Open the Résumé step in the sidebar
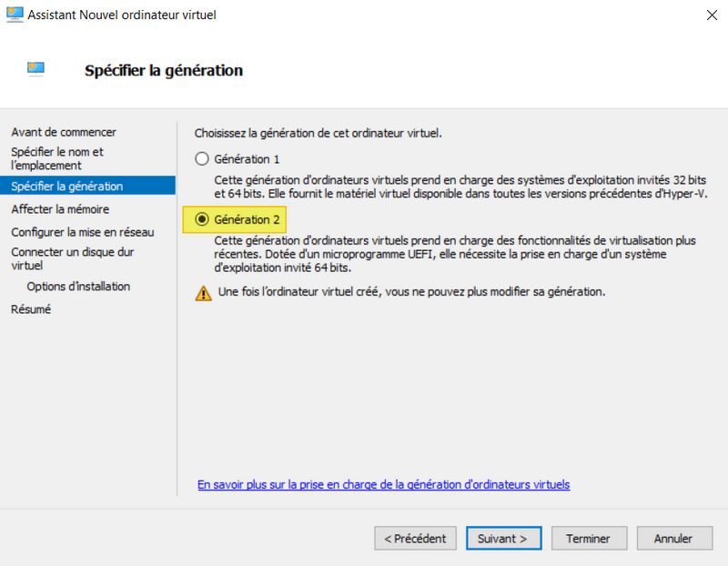This screenshot has width=728, height=566. click(x=31, y=309)
